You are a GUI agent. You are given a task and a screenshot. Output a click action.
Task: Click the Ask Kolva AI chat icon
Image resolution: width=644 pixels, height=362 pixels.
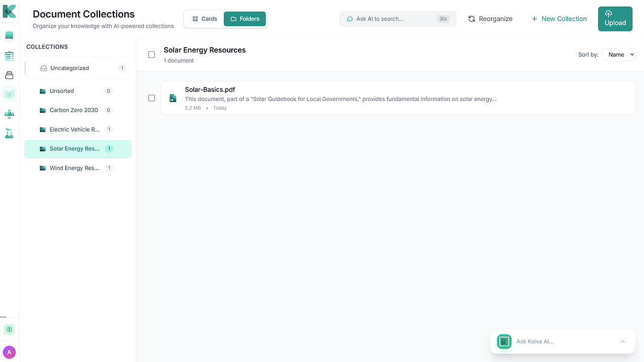coord(504,341)
